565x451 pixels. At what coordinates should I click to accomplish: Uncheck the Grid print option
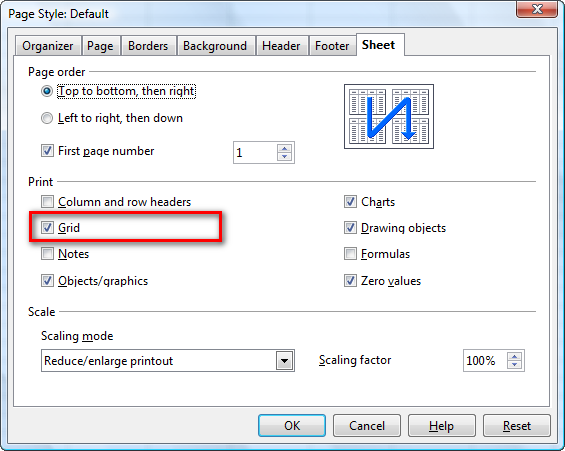[47, 228]
